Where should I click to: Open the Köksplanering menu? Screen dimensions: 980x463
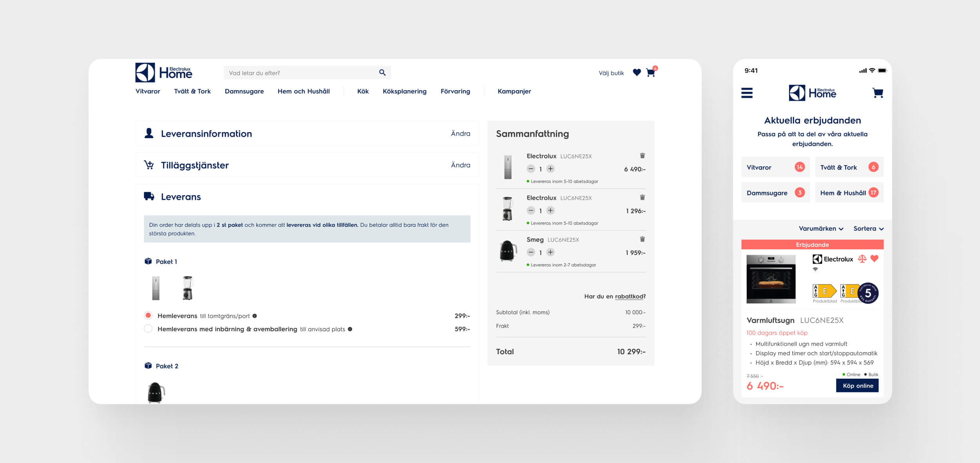[x=405, y=91]
